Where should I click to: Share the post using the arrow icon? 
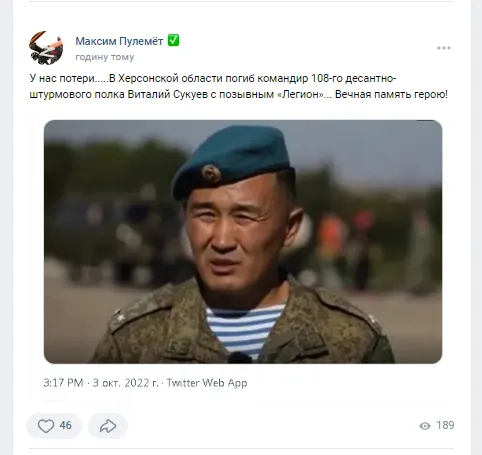108,426
